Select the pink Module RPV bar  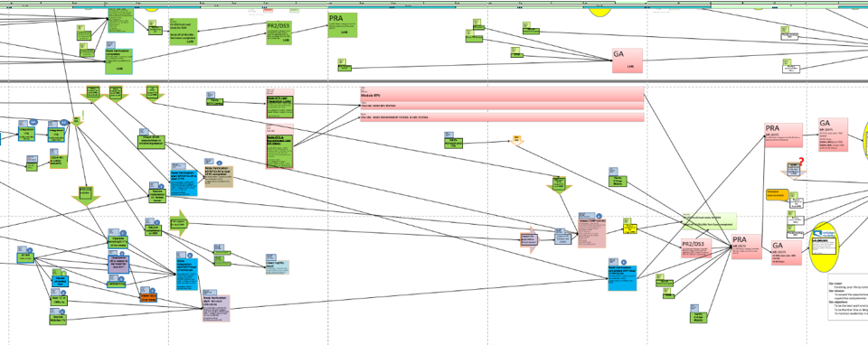click(502, 95)
